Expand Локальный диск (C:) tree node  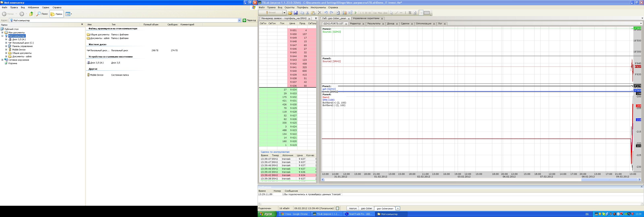click(x=6, y=43)
